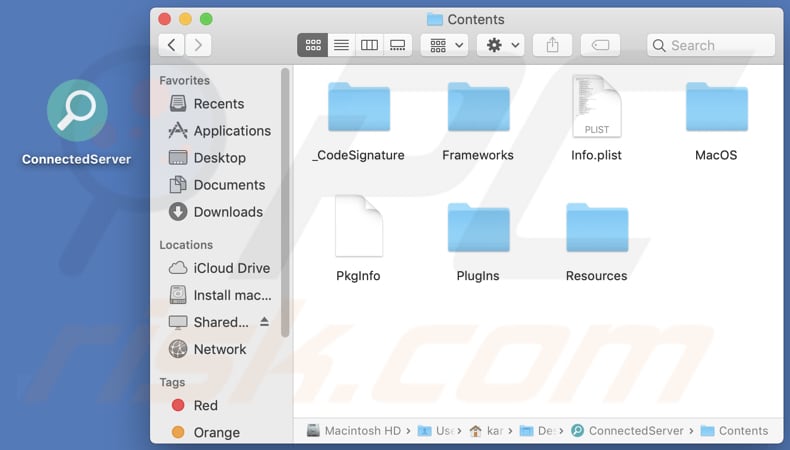Filter by the Orange tag
Image resolution: width=790 pixels, height=450 pixels.
[206, 432]
